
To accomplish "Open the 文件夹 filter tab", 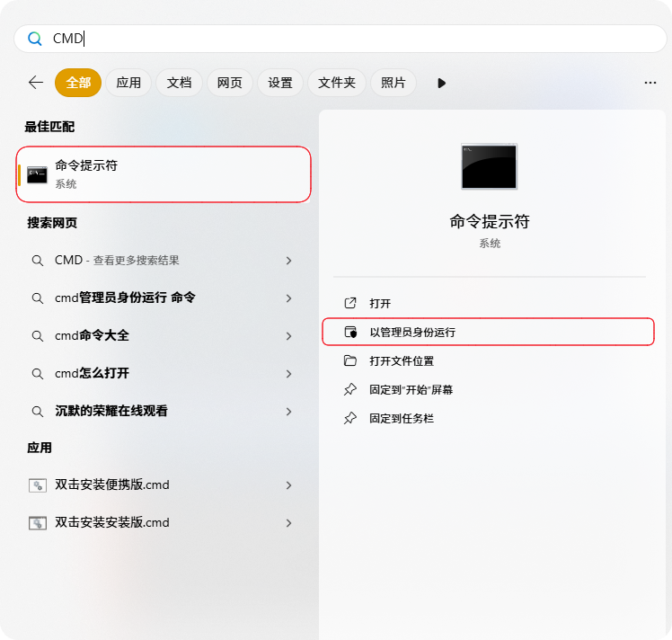I will [x=337, y=83].
